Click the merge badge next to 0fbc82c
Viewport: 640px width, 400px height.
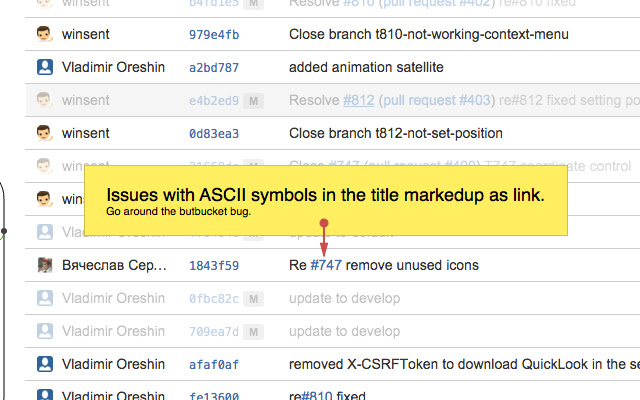tap(253, 298)
